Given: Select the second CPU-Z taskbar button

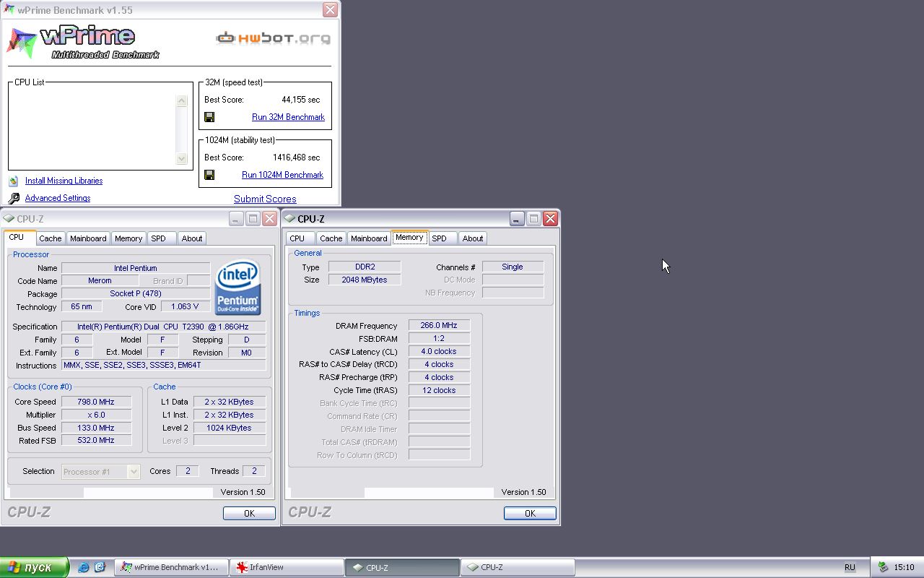Looking at the screenshot, I should pos(518,567).
